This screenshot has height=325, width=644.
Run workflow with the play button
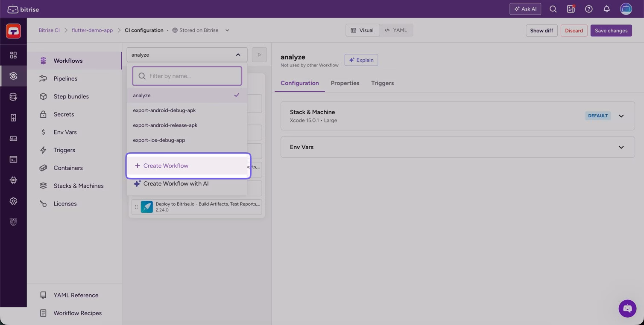click(259, 55)
